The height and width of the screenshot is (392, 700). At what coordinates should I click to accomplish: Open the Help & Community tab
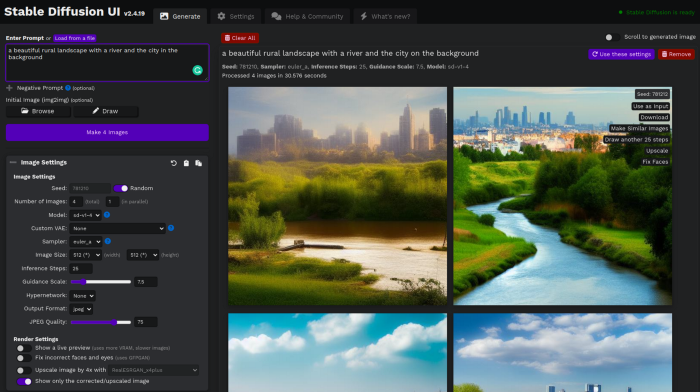click(x=308, y=17)
